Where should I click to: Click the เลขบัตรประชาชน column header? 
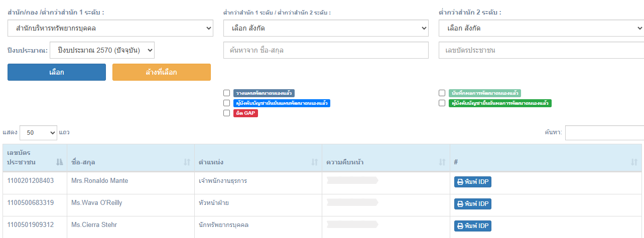click(35, 157)
